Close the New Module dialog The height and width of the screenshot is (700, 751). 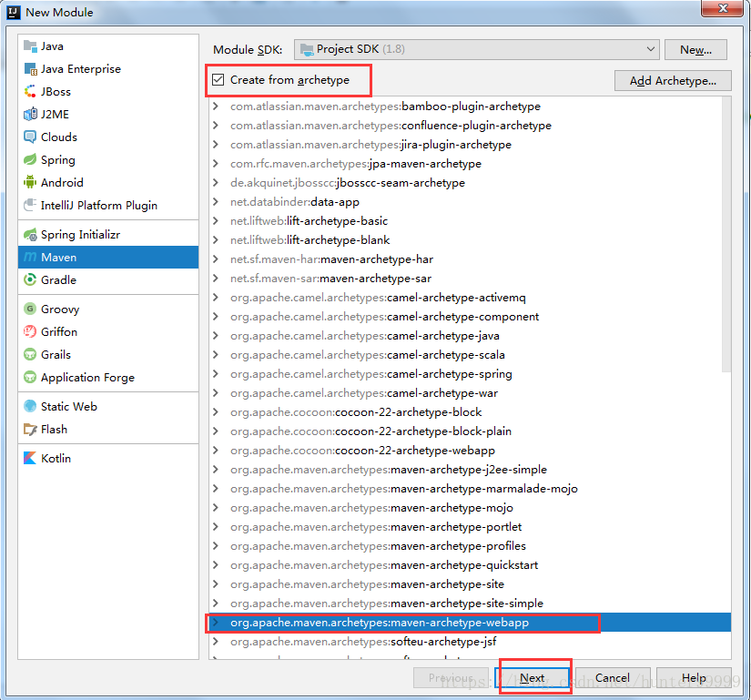pos(723,8)
